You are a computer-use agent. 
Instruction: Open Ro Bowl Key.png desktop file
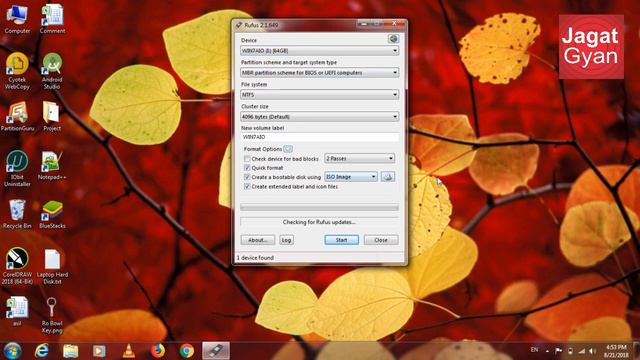click(52, 315)
